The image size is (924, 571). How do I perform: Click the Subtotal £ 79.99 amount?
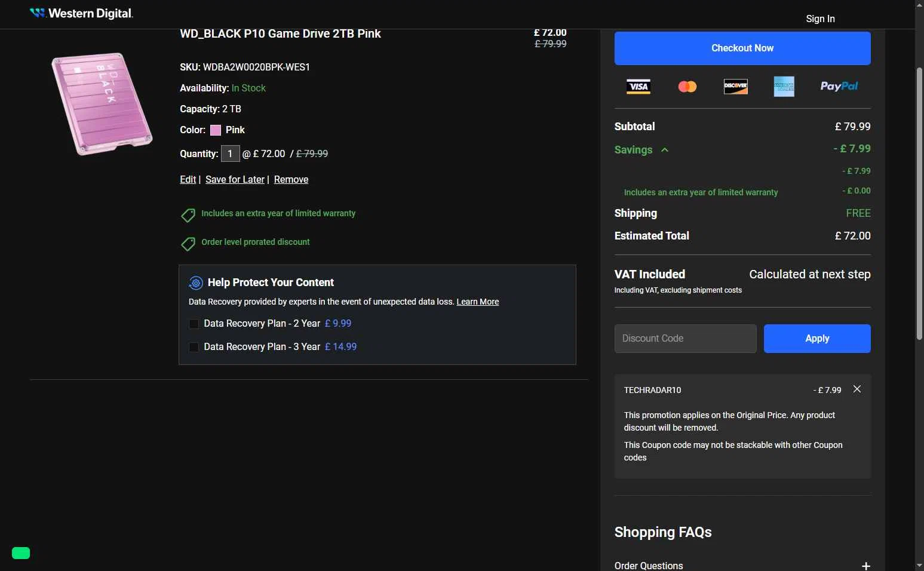pyautogui.click(x=852, y=127)
